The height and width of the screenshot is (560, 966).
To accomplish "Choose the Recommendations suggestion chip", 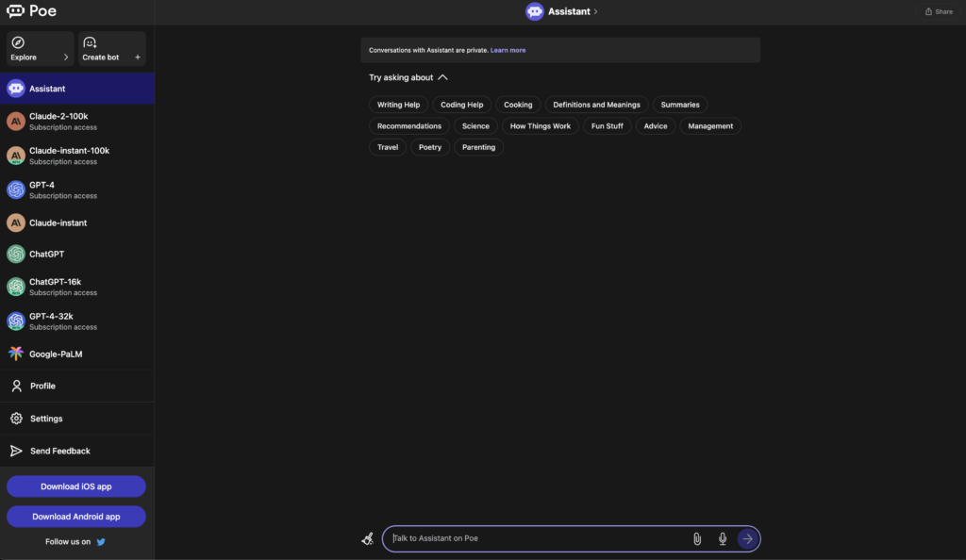I will tap(409, 126).
